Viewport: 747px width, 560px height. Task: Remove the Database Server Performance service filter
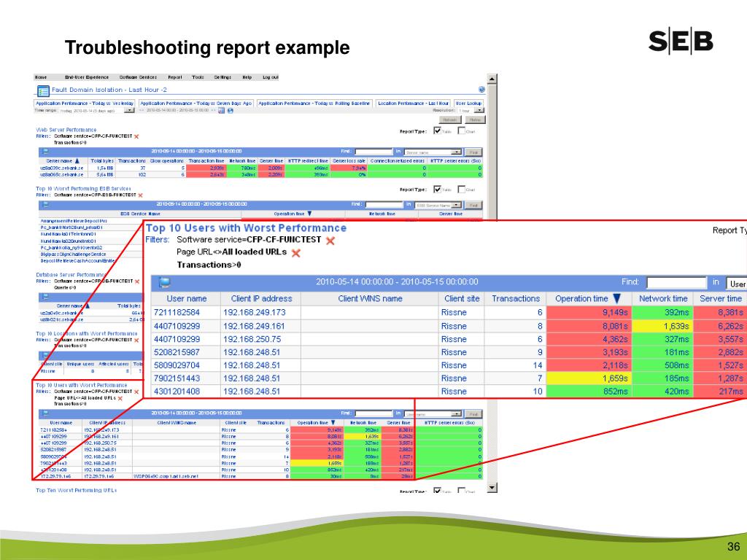click(137, 281)
